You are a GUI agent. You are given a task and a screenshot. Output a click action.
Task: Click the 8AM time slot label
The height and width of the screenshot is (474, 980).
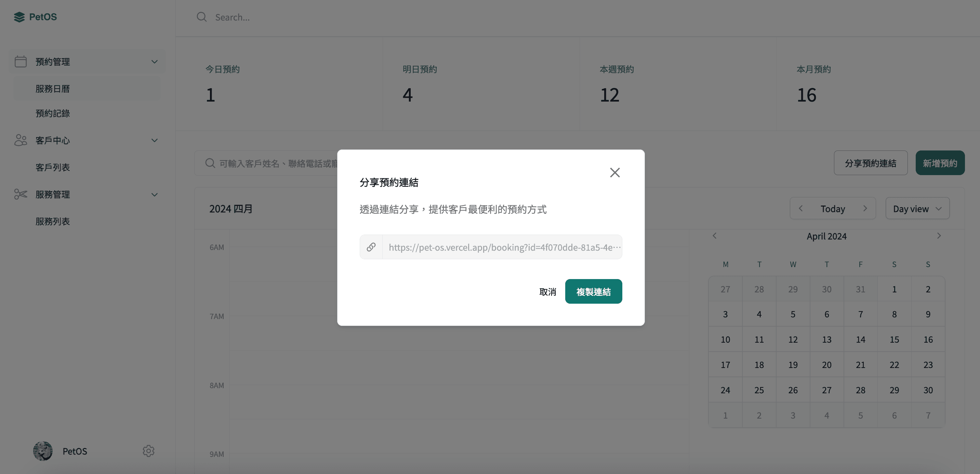coord(216,385)
